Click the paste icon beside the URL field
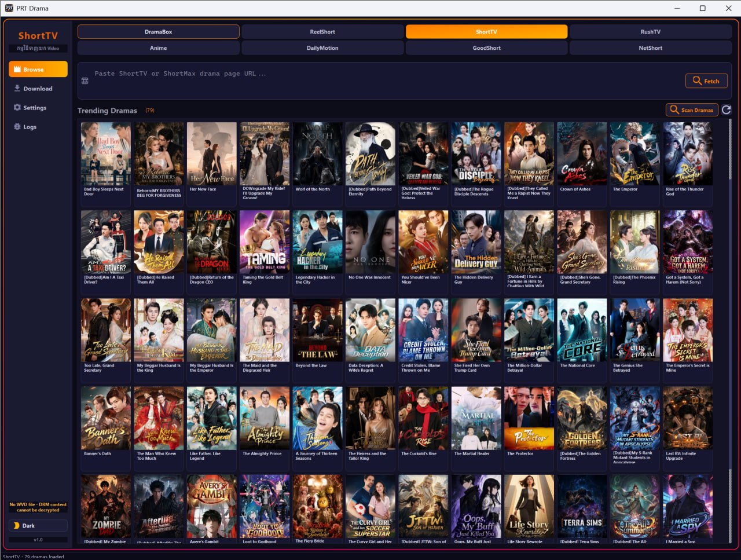The width and height of the screenshot is (741, 560). 85,81
